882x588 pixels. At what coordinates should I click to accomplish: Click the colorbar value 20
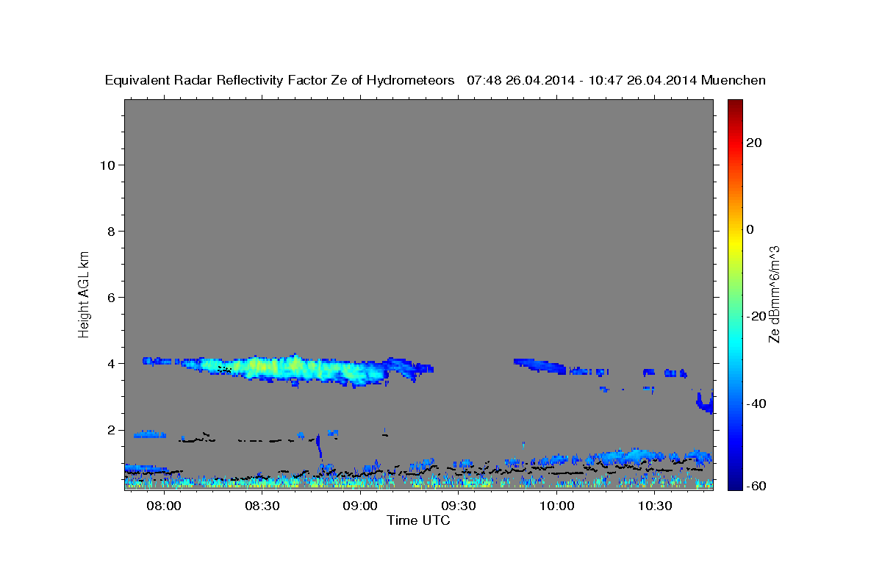[755, 143]
